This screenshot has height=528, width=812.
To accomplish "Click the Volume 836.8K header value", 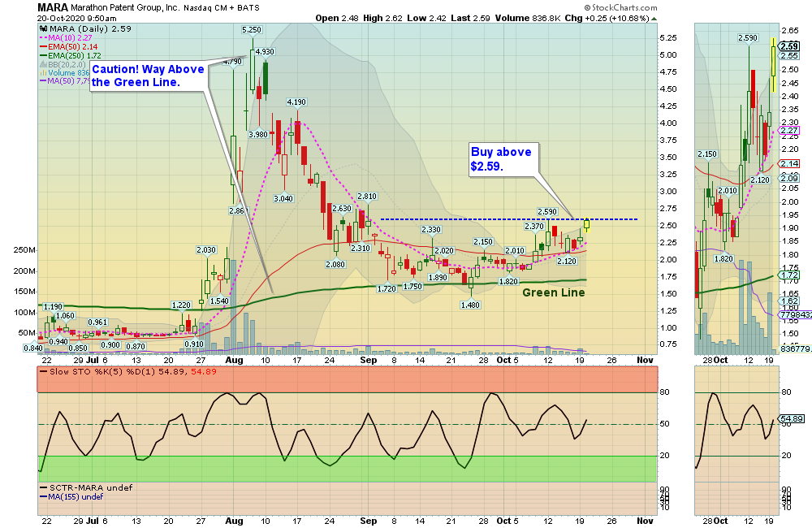I will click(x=527, y=18).
